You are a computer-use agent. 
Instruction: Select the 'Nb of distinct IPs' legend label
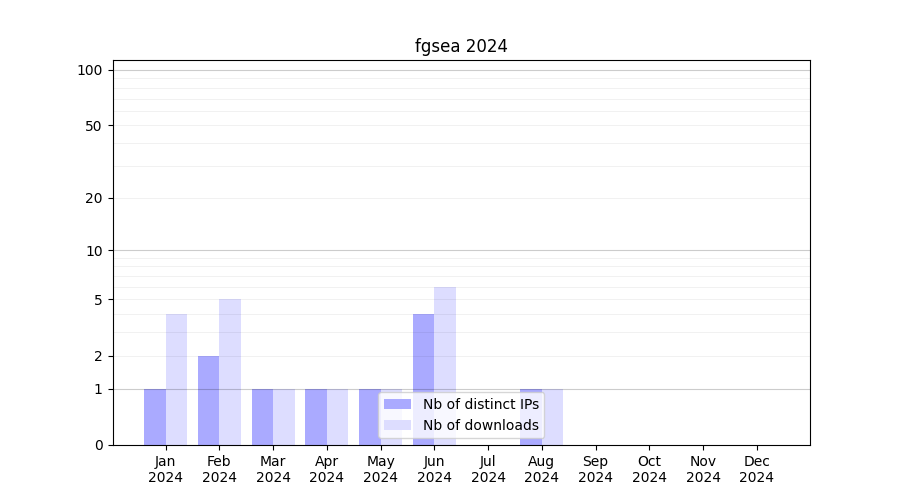tap(480, 404)
